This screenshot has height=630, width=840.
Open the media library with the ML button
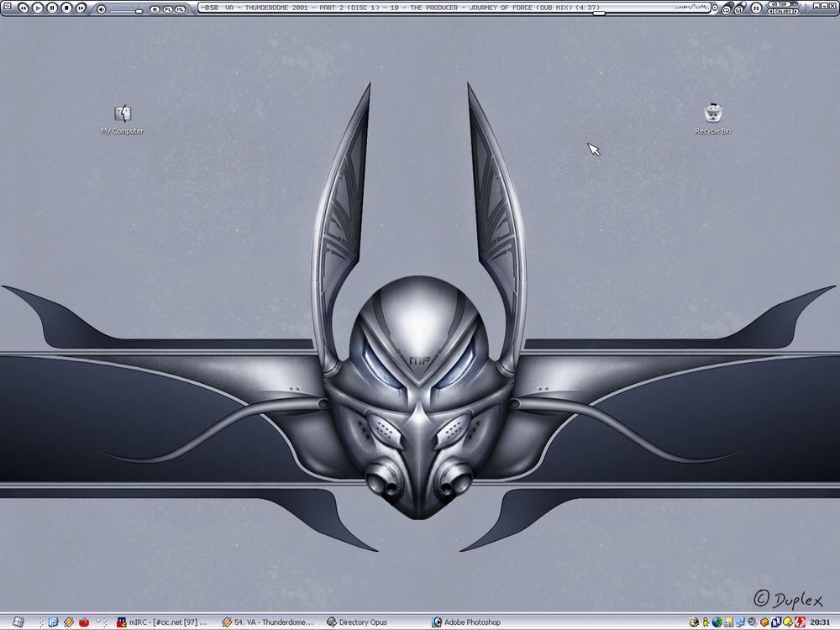coord(180,8)
